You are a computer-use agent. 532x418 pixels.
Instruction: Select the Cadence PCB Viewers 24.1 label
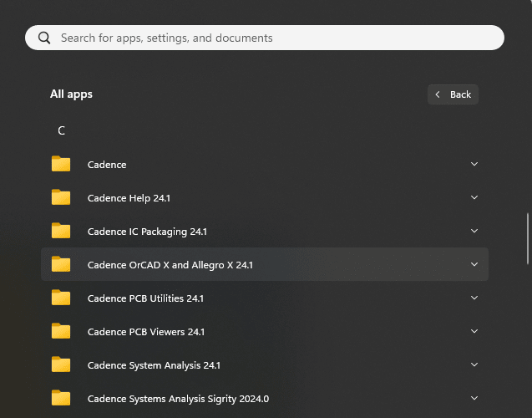[x=146, y=332]
